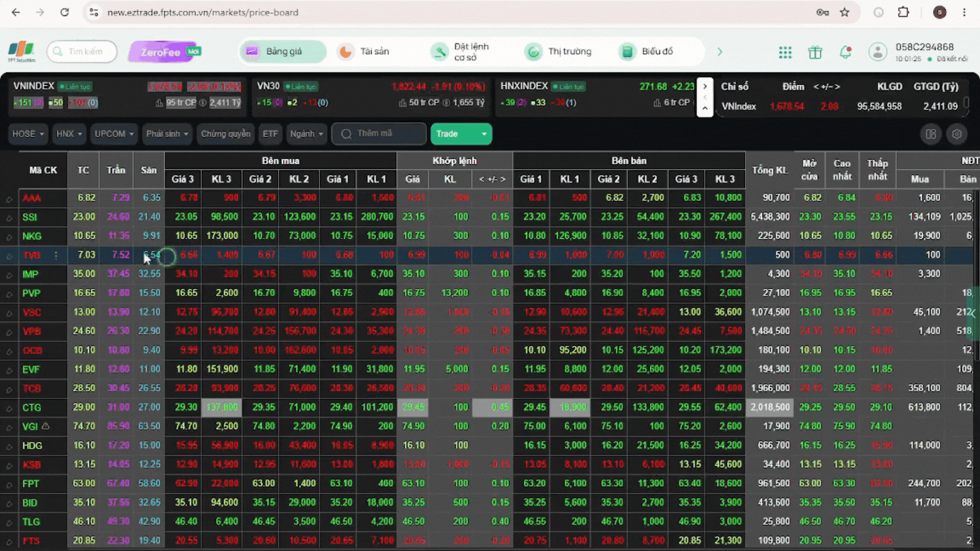Open the Biểu đồ tab
Viewport: 980px width, 551px height.
tap(647, 52)
